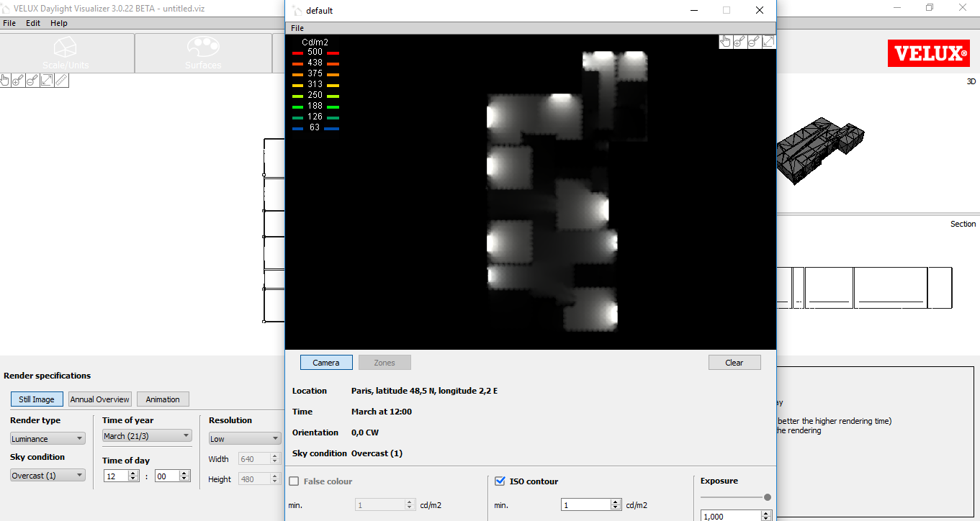The height and width of the screenshot is (521, 980).
Task: Click the hour stepper arrows
Action: click(133, 476)
